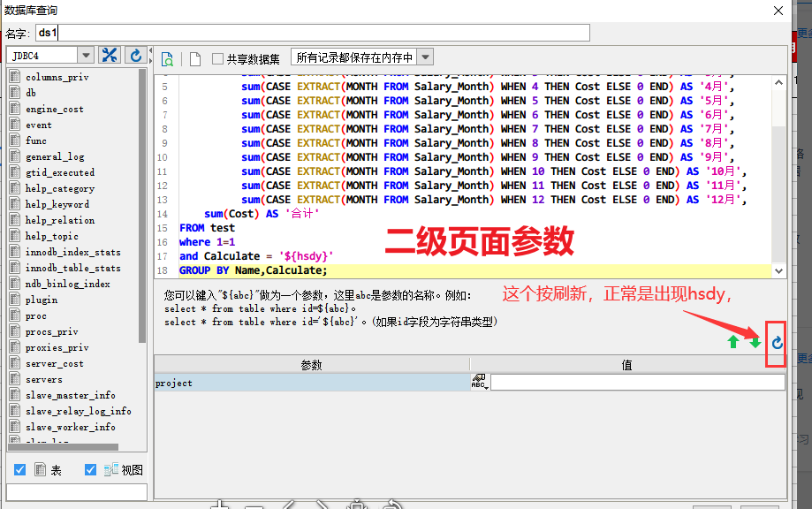812x509 pixels.
Task: Open the ABC value type selector
Action: click(480, 382)
